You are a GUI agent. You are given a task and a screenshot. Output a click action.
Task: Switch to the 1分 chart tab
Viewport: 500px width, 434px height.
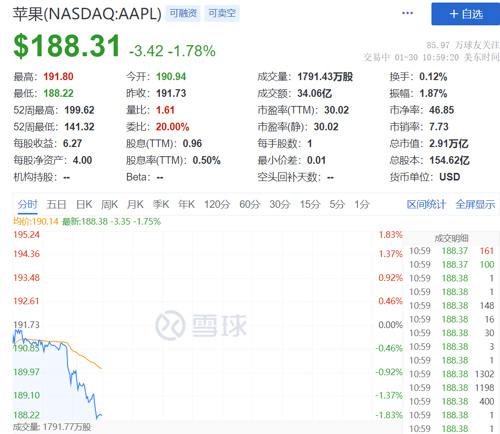362,204
